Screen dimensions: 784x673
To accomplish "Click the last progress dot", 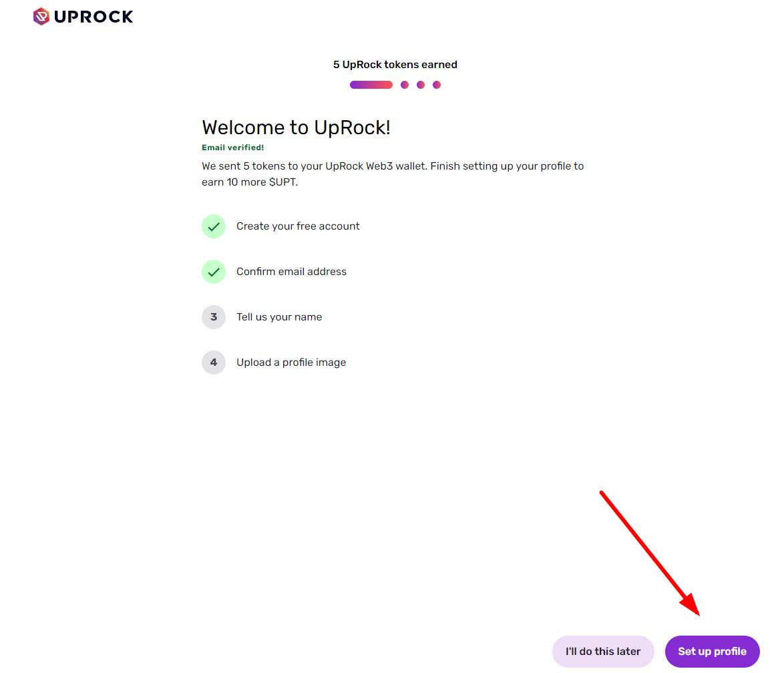I will [x=437, y=85].
